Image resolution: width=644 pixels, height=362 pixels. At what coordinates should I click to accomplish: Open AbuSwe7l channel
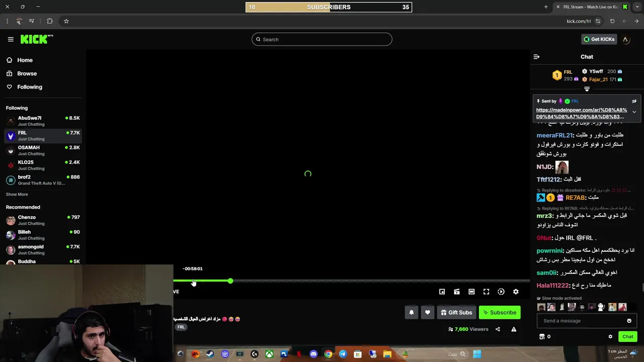[x=43, y=121]
